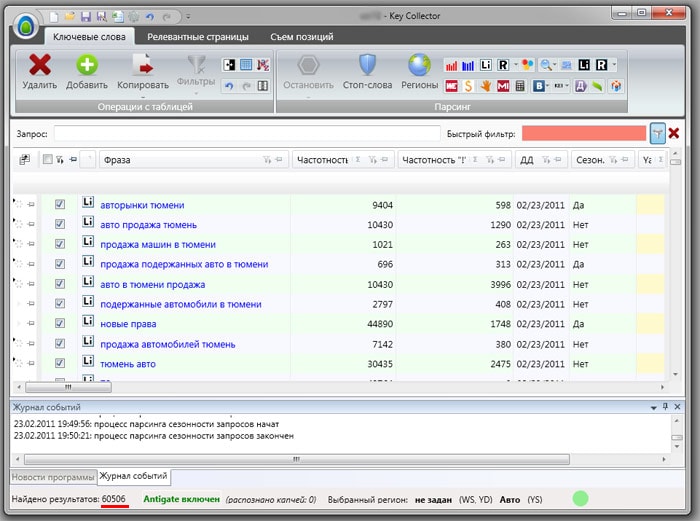Click the blue bar chart parsing icon

(x=468, y=65)
